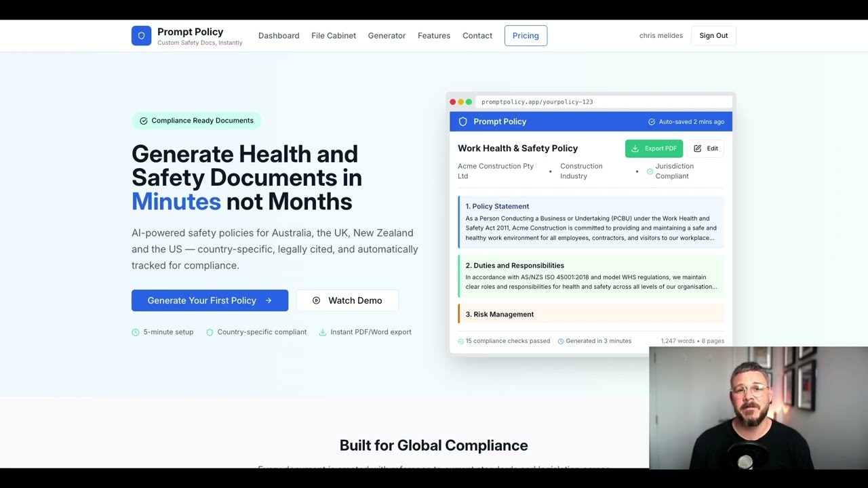Open the File Cabinet nav item
This screenshot has height=488, width=868.
[x=334, y=36]
